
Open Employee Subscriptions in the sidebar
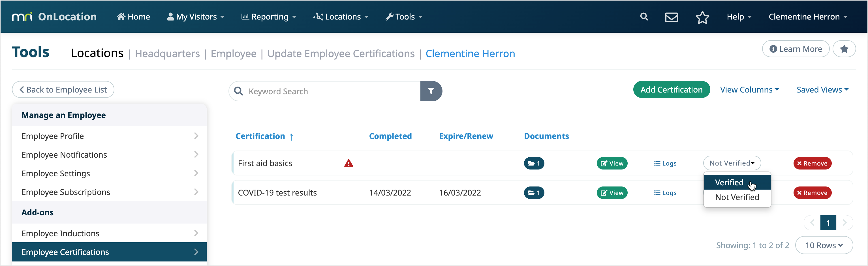pos(109,192)
